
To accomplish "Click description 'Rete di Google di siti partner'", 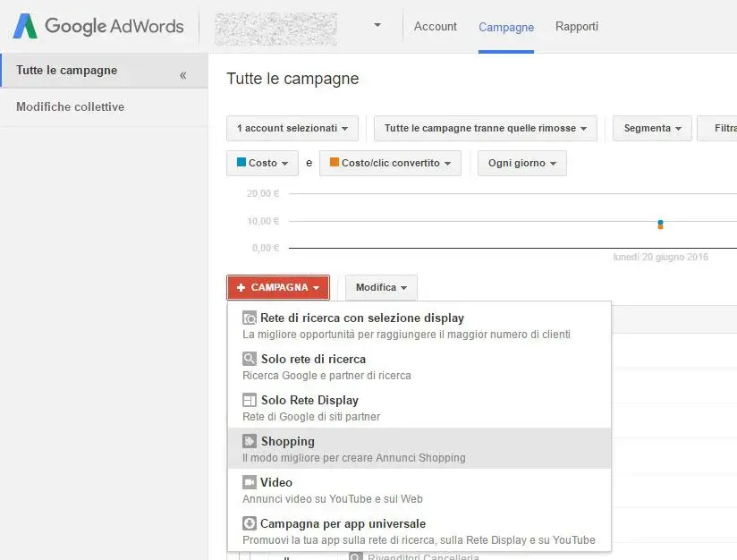I will 311,417.
